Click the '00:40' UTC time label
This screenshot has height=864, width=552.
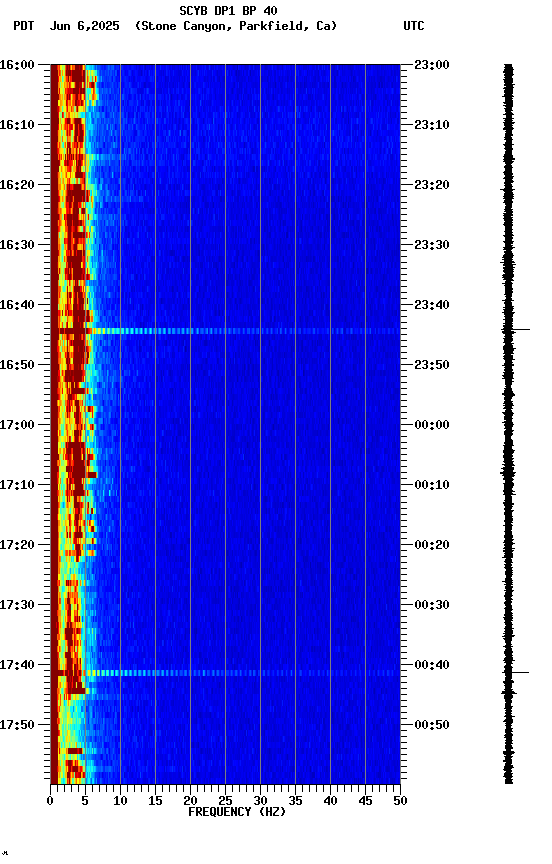coord(432,665)
